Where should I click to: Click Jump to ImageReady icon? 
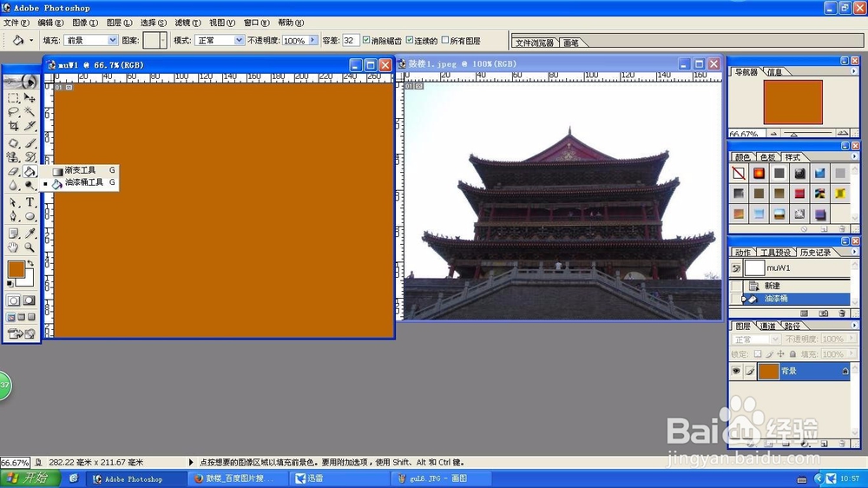tap(21, 333)
